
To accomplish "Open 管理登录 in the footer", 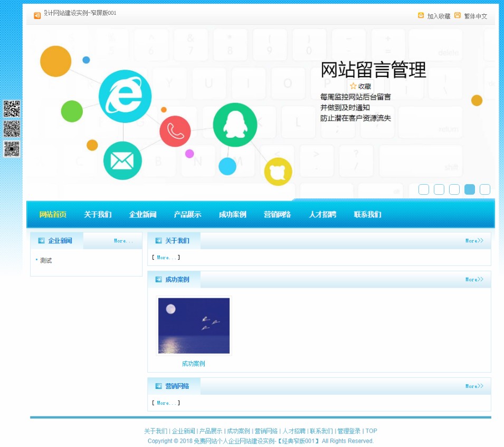I will pyautogui.click(x=349, y=431).
